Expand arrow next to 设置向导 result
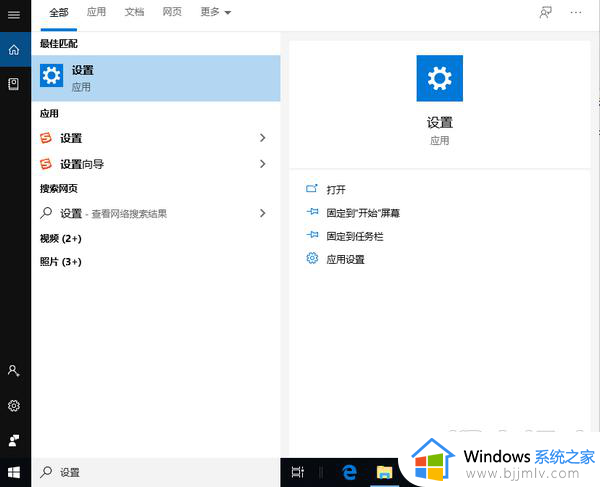 click(262, 164)
